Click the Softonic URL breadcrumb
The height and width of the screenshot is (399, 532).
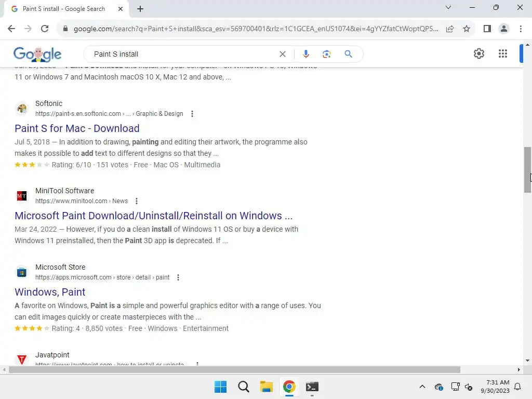(109, 114)
